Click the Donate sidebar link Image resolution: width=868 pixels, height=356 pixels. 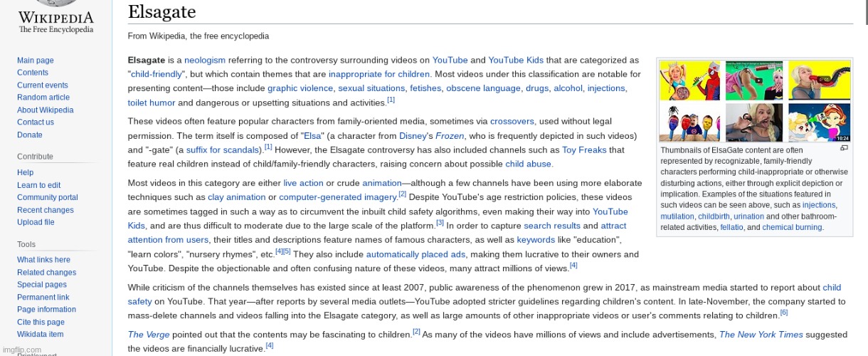pos(29,135)
